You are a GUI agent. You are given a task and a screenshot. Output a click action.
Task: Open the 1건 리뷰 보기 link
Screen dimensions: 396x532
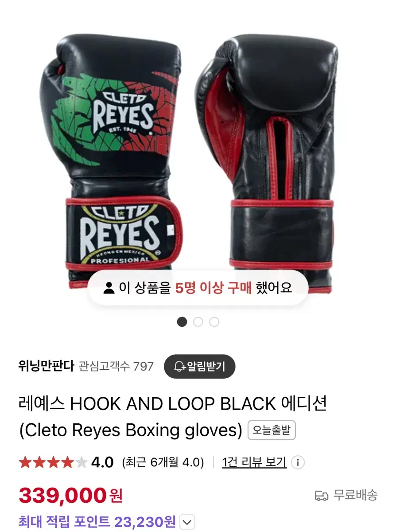click(x=254, y=462)
